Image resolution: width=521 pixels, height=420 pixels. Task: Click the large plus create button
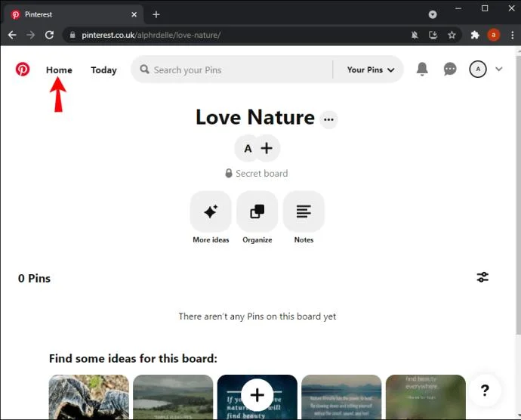point(257,395)
